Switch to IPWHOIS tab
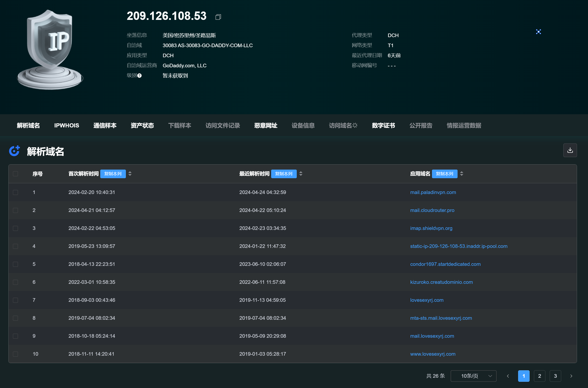The image size is (588, 388). (67, 126)
